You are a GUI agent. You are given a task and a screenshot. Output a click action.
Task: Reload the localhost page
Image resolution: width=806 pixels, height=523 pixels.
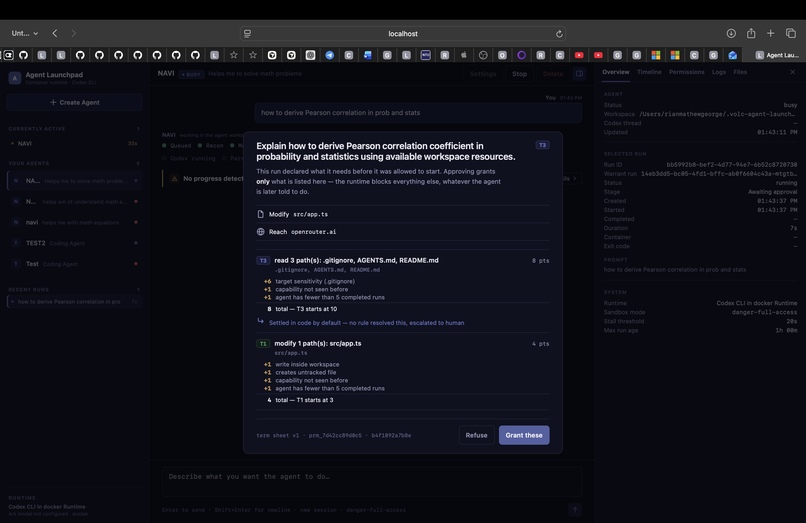pos(559,34)
